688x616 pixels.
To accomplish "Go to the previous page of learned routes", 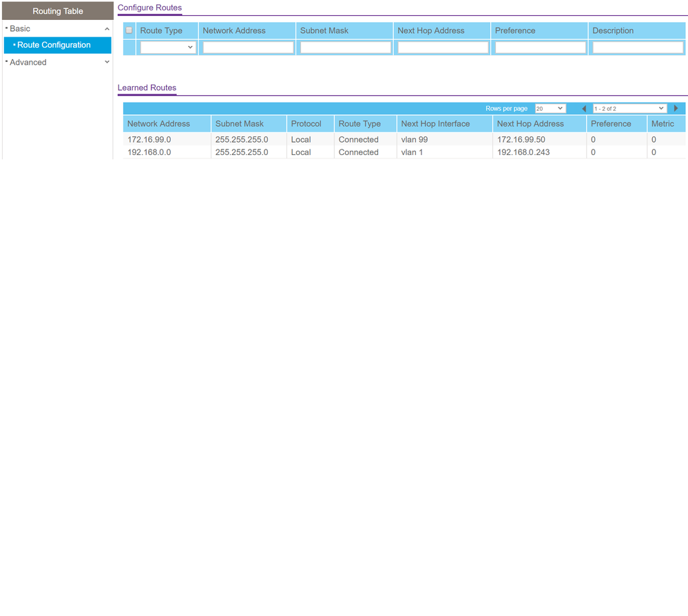I will pos(584,109).
